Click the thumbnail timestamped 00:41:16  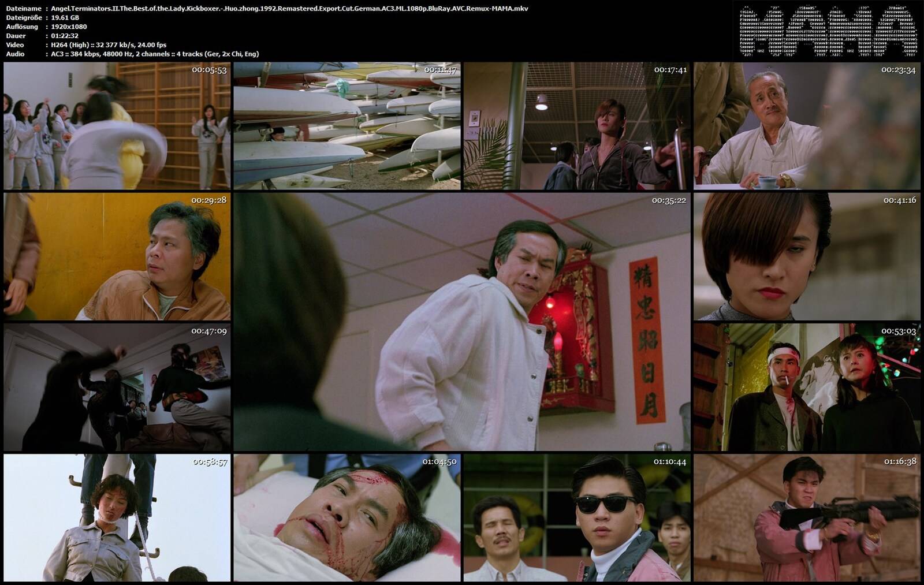(x=807, y=256)
